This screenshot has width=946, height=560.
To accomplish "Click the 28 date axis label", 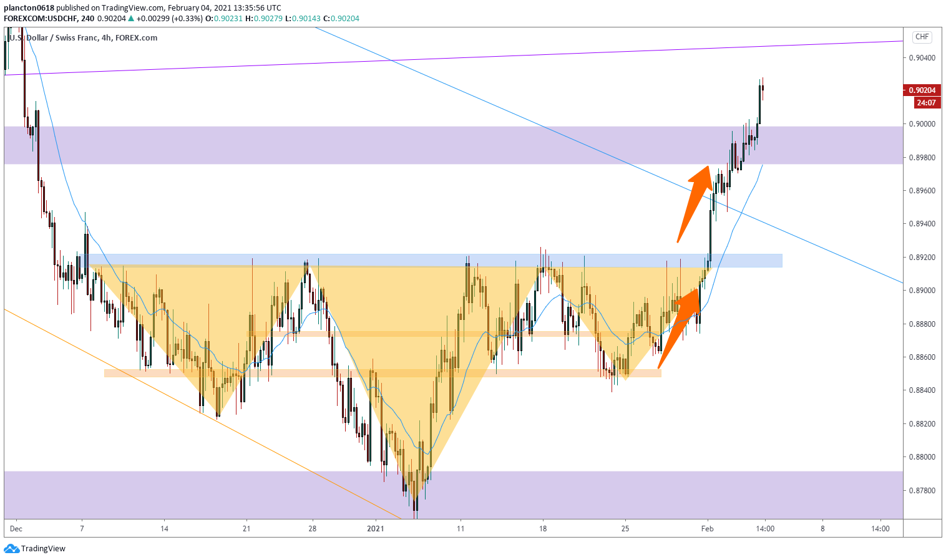I will [312, 529].
